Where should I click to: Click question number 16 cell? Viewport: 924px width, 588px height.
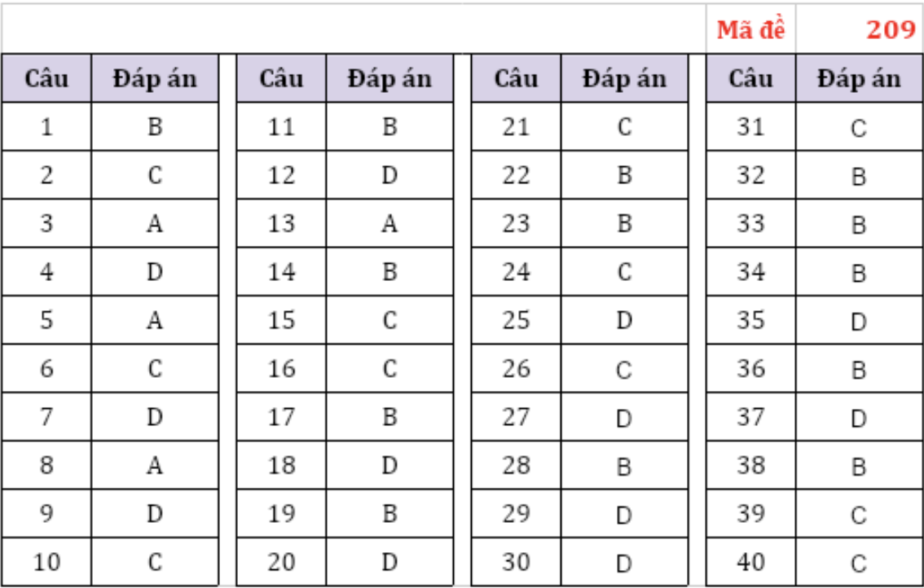click(281, 369)
